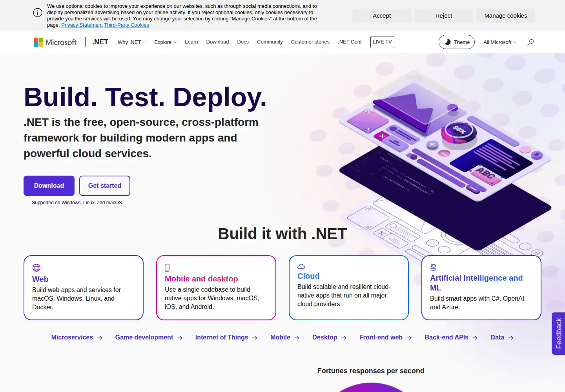Click the purple Download hero button
Screen dimensions: 565x392
[49, 186]
